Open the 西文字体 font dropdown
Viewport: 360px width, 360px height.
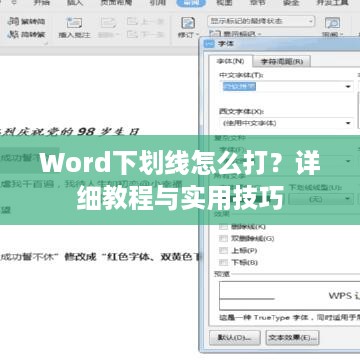click(348, 123)
